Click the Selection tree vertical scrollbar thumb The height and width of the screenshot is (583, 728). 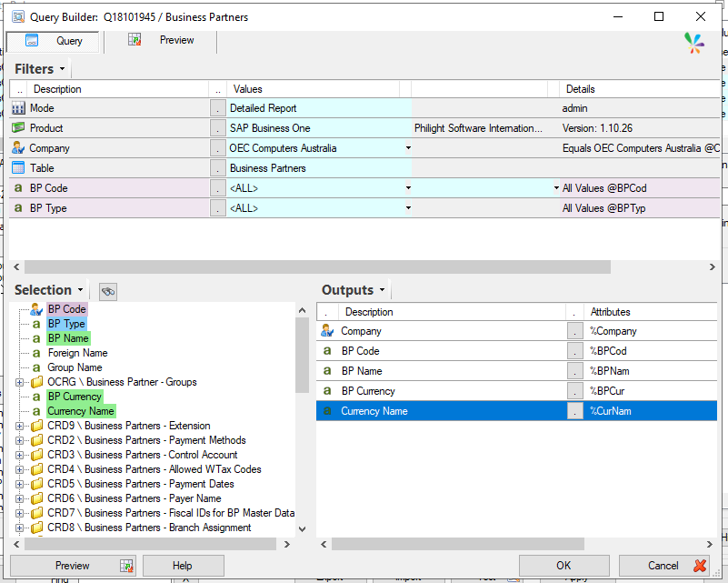(x=303, y=355)
